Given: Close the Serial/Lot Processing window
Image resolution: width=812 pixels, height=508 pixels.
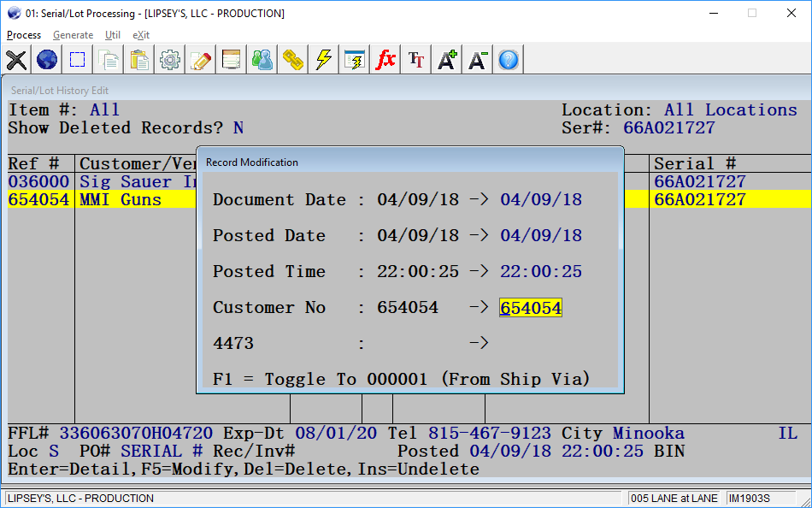Looking at the screenshot, I should [x=791, y=14].
